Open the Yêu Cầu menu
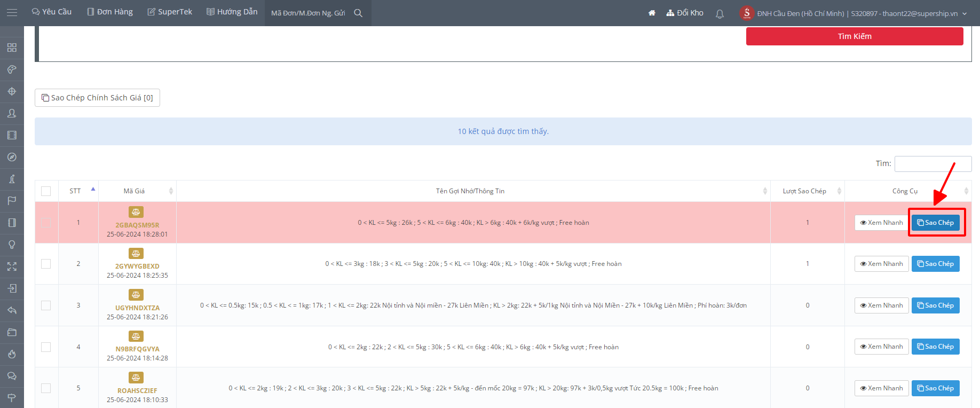The height and width of the screenshot is (408, 980). point(52,12)
